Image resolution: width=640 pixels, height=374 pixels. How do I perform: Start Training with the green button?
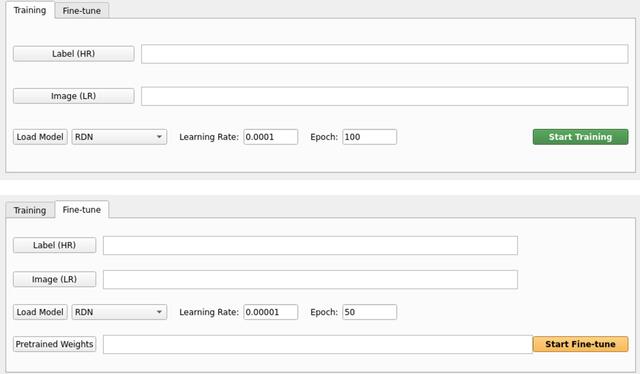pos(580,137)
